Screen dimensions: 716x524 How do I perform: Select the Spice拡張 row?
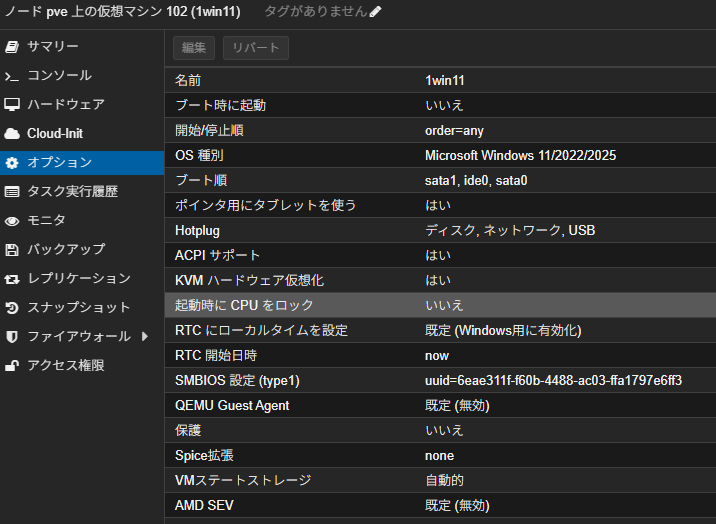point(440,456)
